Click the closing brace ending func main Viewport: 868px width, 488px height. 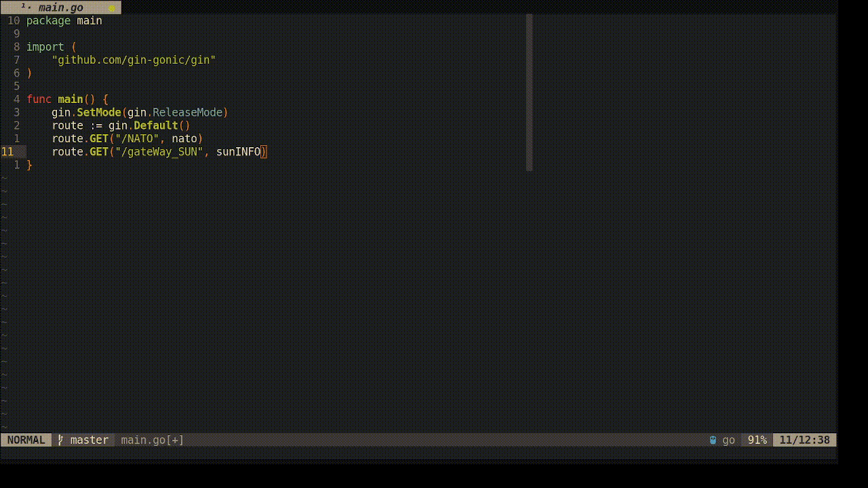click(30, 165)
